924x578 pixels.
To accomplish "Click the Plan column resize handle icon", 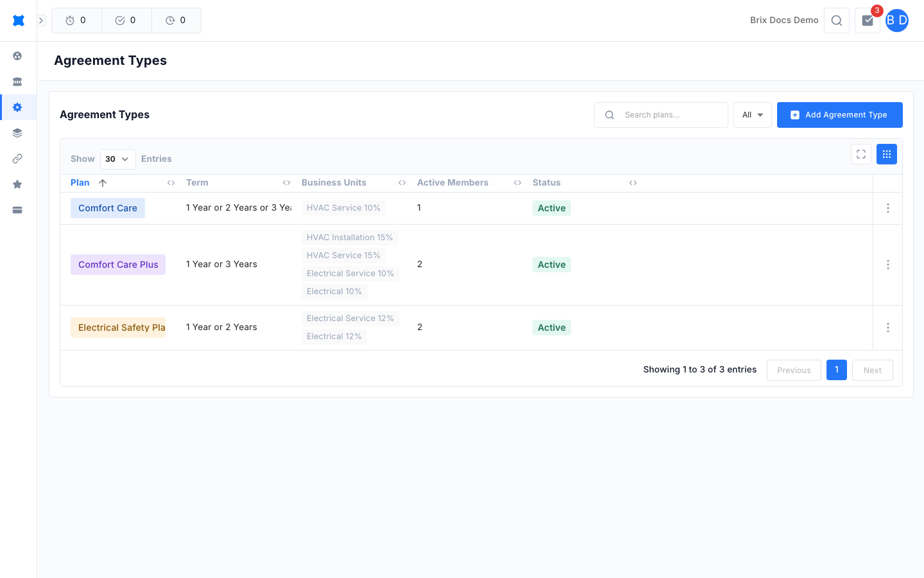I will pos(171,183).
